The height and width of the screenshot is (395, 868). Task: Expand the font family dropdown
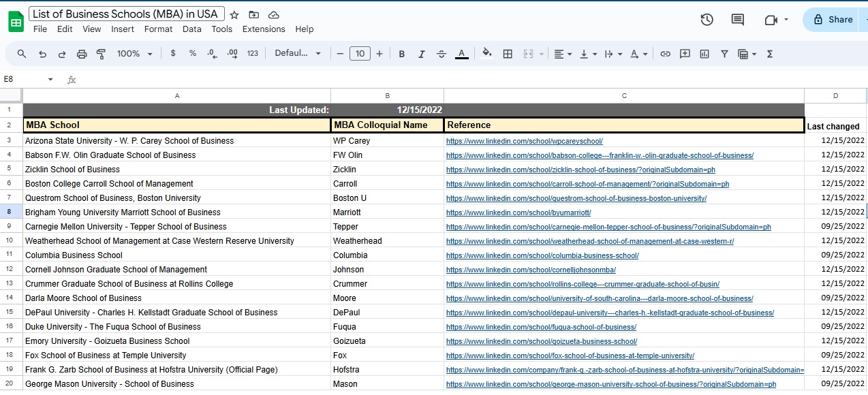click(297, 54)
